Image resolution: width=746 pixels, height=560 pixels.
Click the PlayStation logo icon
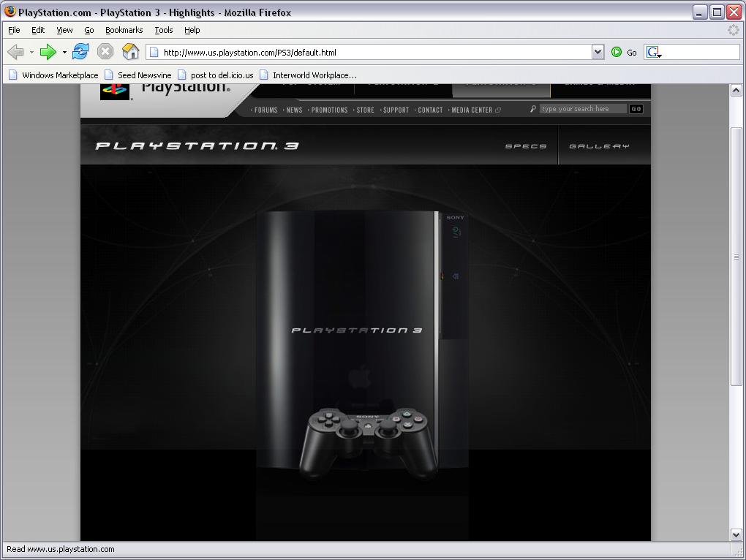click(x=114, y=89)
